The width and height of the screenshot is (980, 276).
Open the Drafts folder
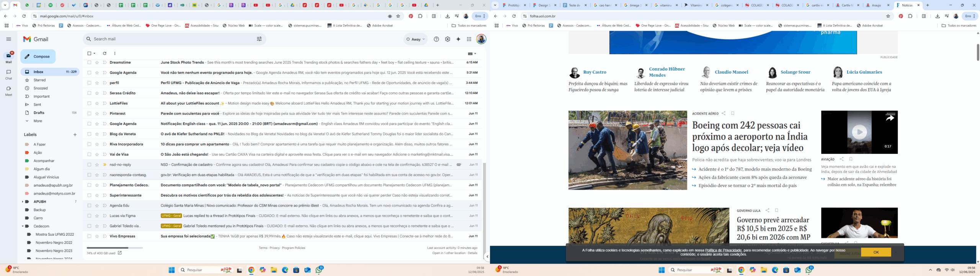[x=39, y=113]
